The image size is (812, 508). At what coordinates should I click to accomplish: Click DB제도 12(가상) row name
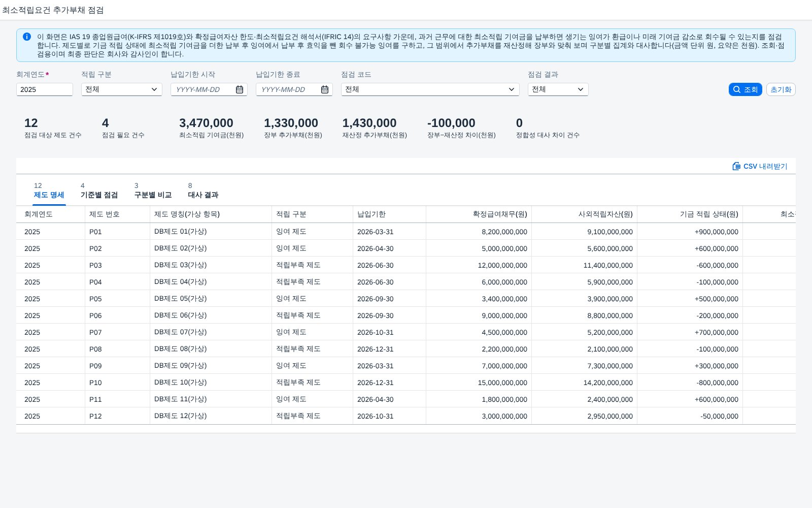tap(180, 416)
